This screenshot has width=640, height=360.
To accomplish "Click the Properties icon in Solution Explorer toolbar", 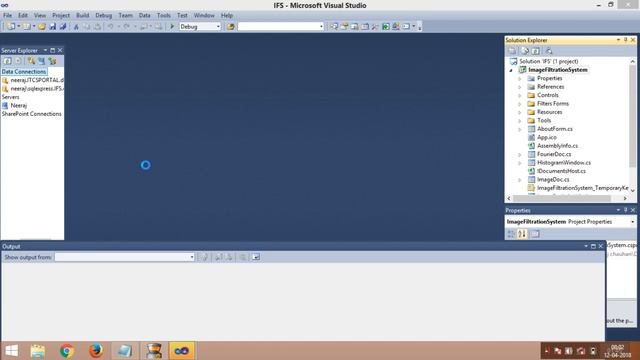I will coord(512,51).
